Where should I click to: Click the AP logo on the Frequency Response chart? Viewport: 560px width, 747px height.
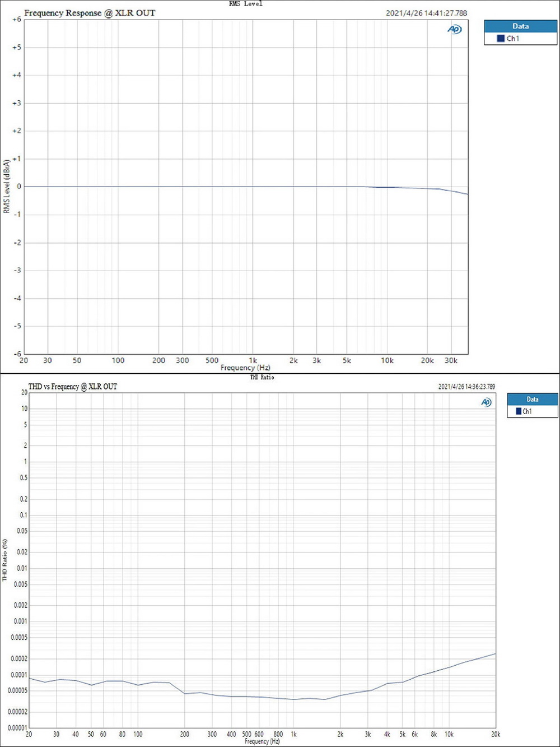pyautogui.click(x=455, y=29)
